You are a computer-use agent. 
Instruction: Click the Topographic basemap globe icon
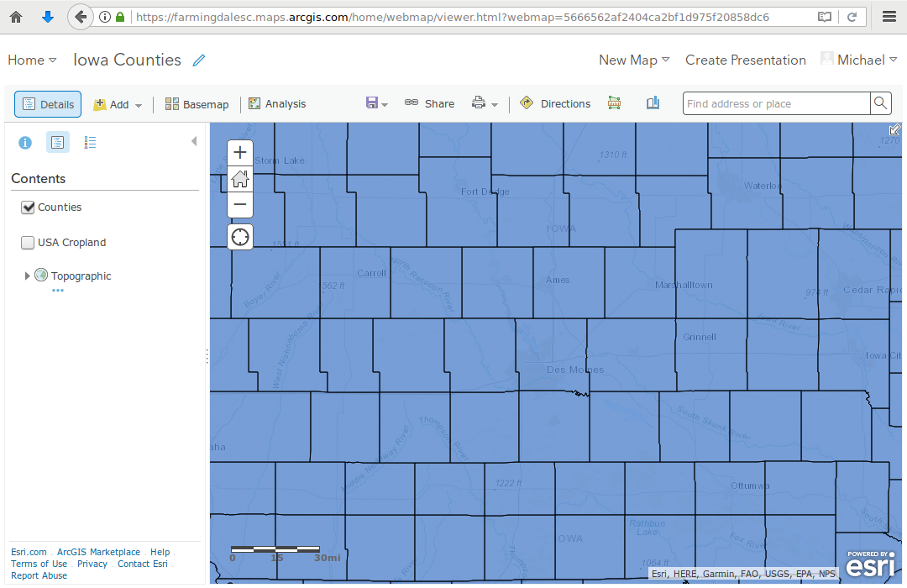[41, 275]
